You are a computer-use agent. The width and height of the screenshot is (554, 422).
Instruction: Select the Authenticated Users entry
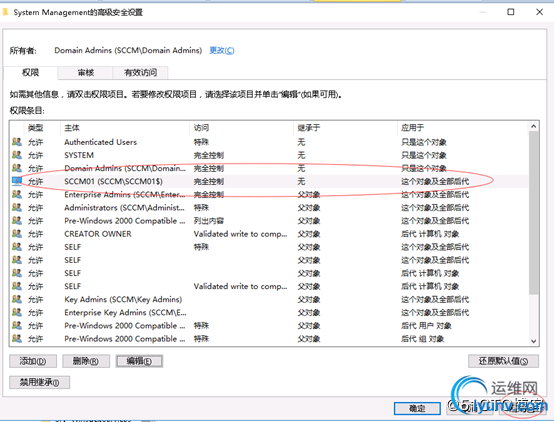click(270, 142)
